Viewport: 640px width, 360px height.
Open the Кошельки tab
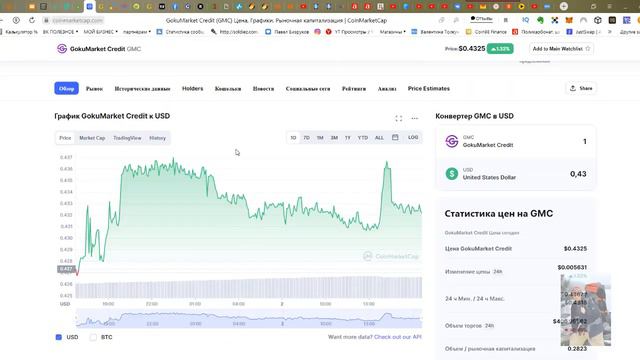tap(228, 89)
